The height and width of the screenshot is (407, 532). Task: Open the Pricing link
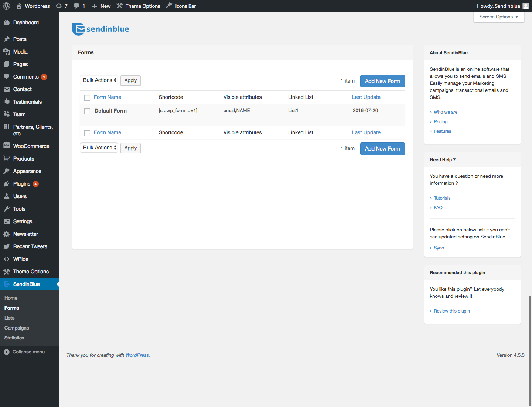[441, 122]
